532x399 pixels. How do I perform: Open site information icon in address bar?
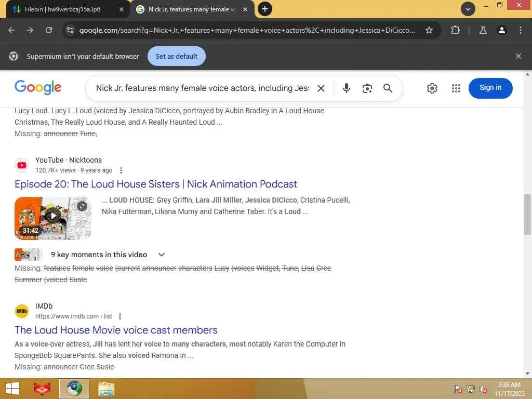point(70,30)
